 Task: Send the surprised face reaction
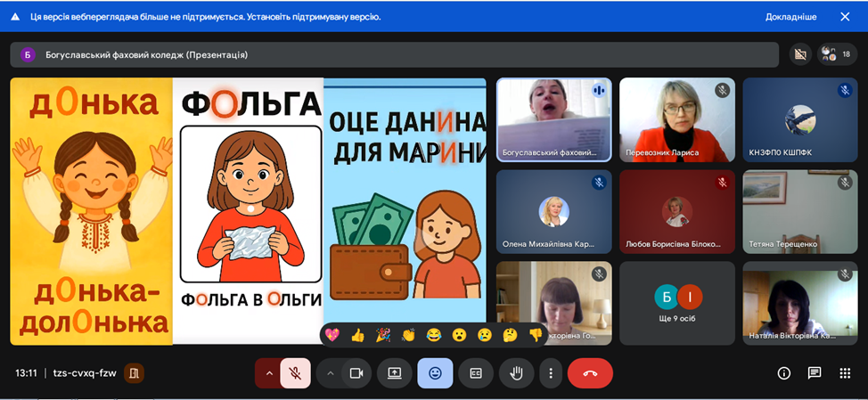pyautogui.click(x=459, y=335)
